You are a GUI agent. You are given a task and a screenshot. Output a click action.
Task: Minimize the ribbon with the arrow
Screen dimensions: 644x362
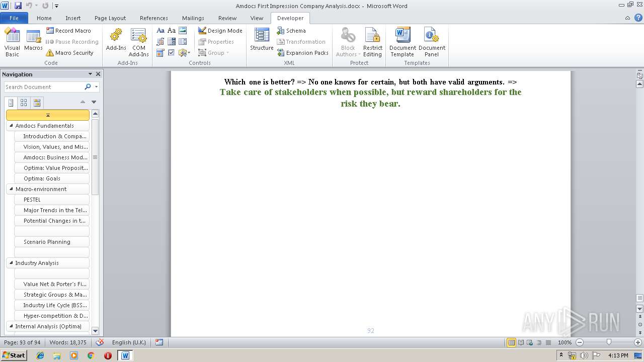tap(627, 18)
